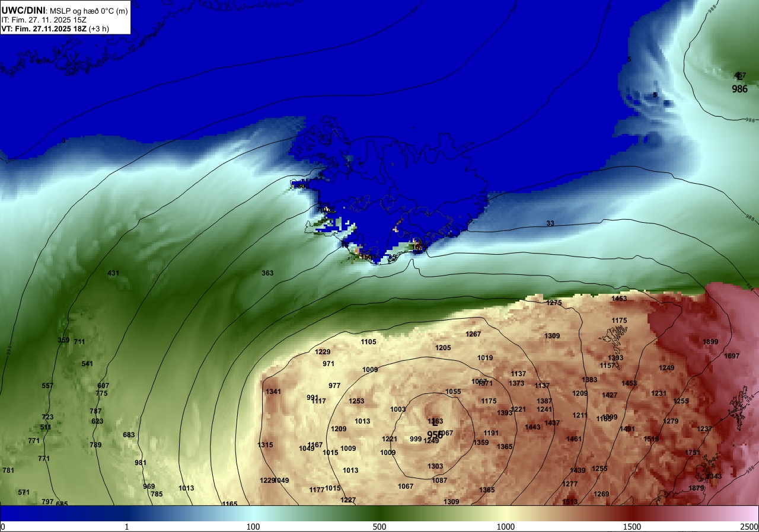Click the 956 low-pressure center label
Screen dimensions: 759x532
435,434
